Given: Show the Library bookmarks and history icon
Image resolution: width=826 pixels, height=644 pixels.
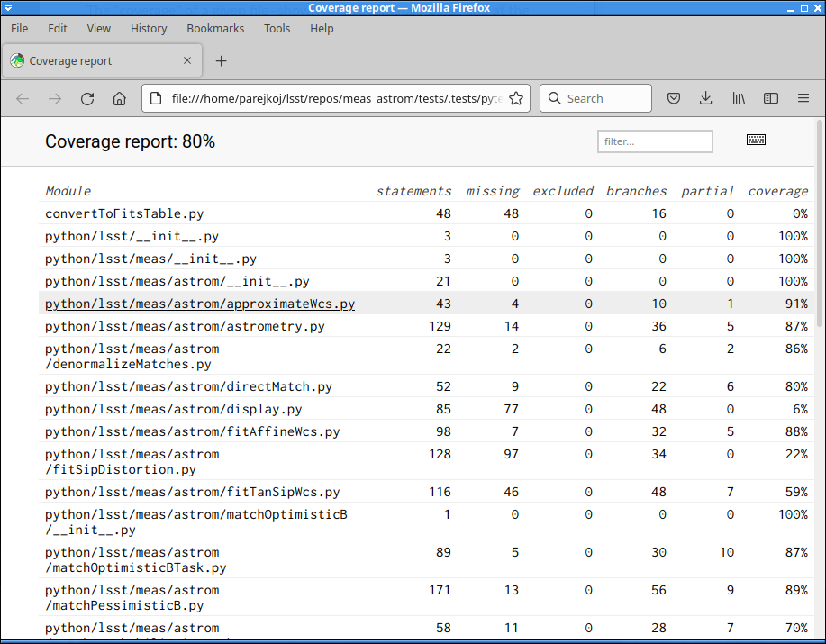Looking at the screenshot, I should (738, 99).
